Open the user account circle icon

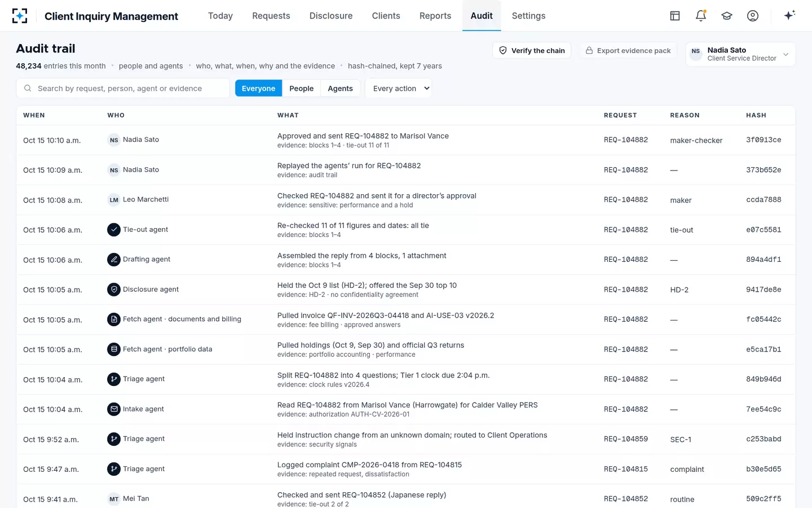coord(753,16)
